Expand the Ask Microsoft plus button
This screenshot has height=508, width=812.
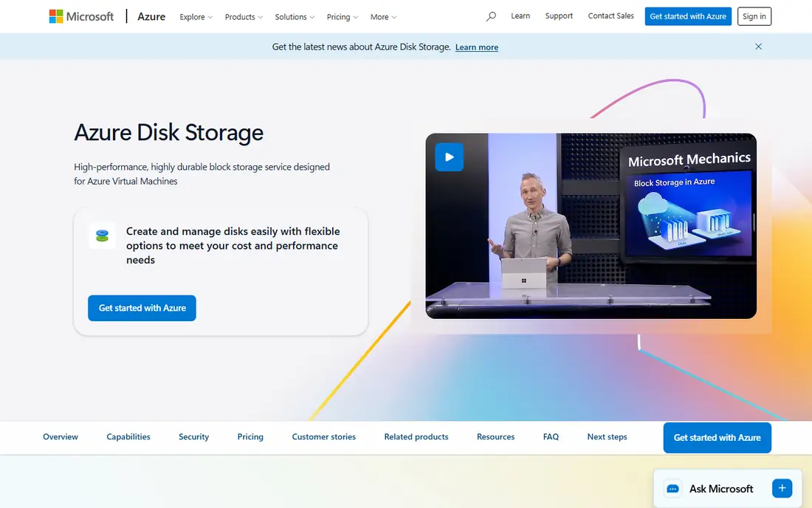(x=782, y=488)
